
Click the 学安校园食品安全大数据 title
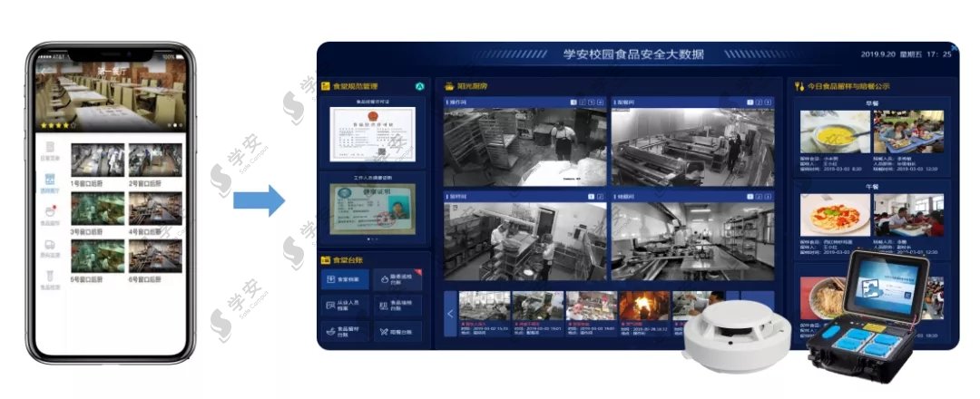tap(633, 54)
